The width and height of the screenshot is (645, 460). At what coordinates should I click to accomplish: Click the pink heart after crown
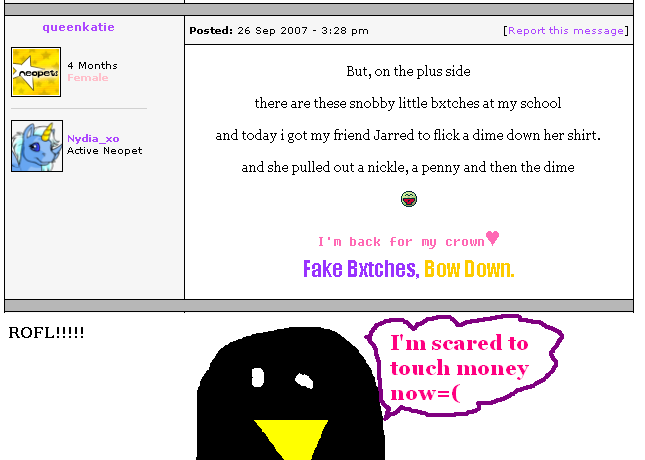click(492, 238)
